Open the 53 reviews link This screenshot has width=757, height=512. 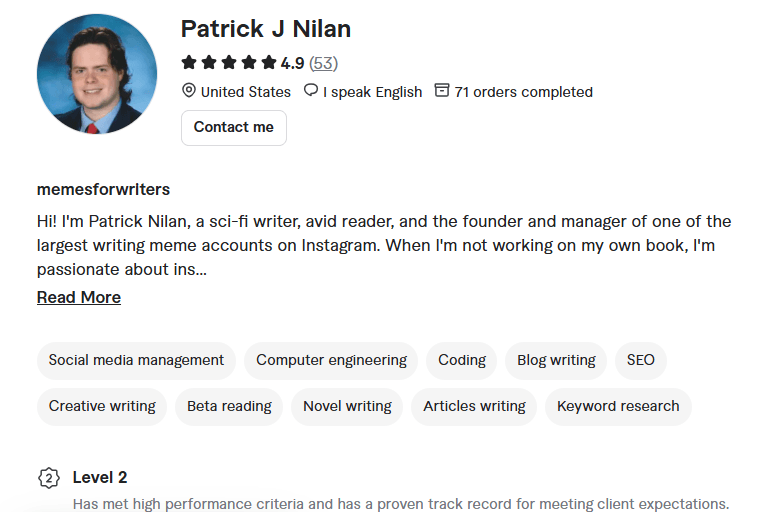point(323,63)
